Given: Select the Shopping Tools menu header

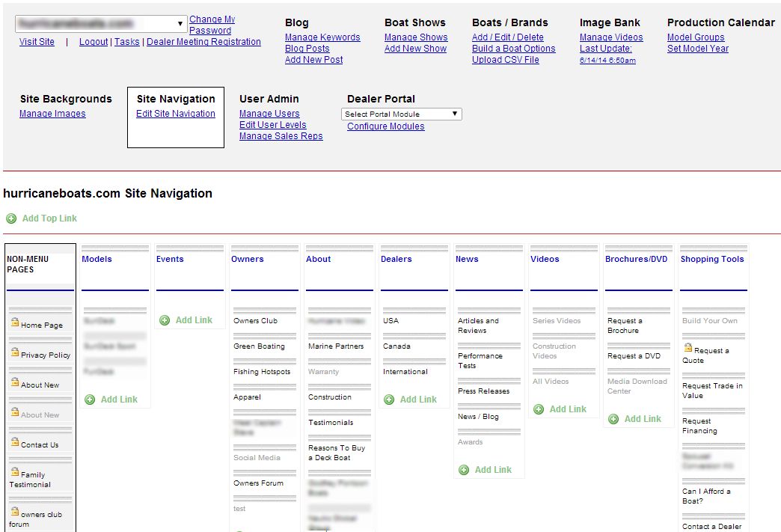Looking at the screenshot, I should (712, 259).
